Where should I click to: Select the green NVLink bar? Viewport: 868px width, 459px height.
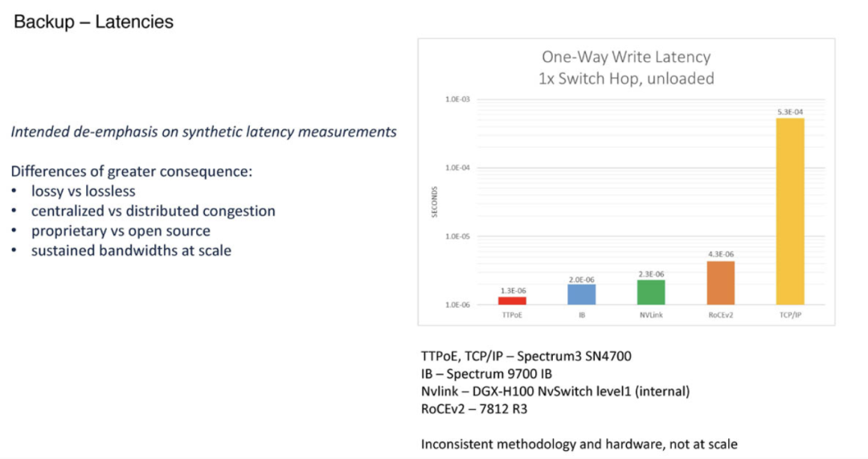[650, 292]
